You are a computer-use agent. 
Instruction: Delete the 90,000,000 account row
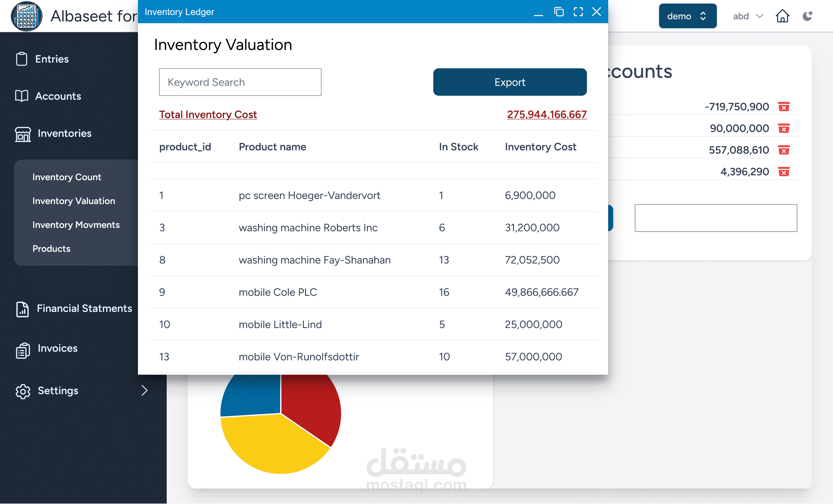(784, 128)
